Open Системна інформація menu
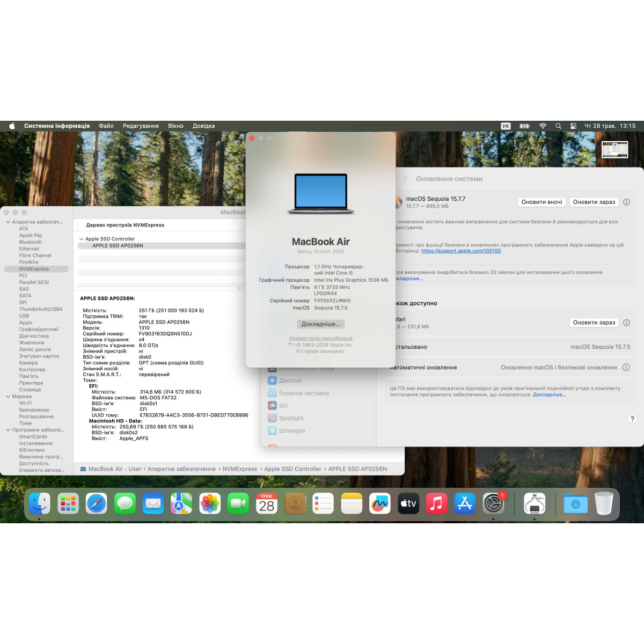 (x=57, y=126)
